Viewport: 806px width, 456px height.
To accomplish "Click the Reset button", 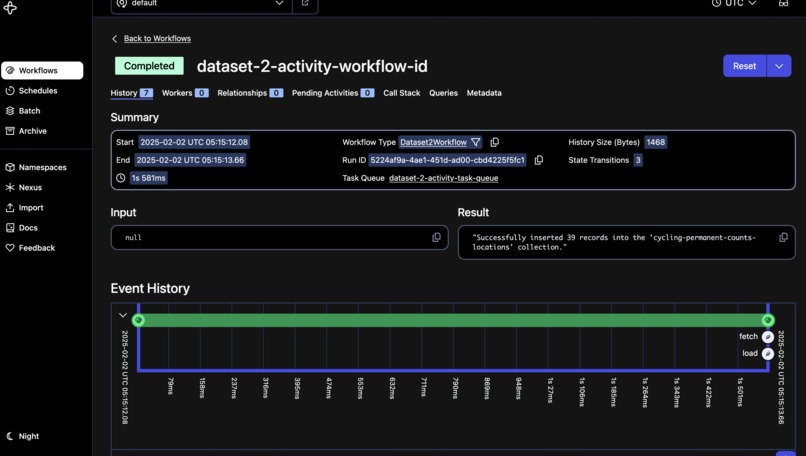I will point(744,66).
